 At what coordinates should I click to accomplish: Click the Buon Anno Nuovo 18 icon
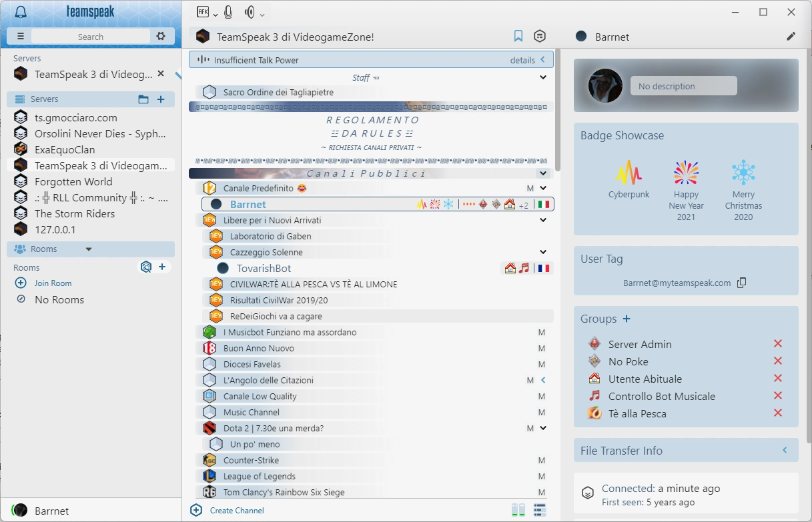click(209, 348)
